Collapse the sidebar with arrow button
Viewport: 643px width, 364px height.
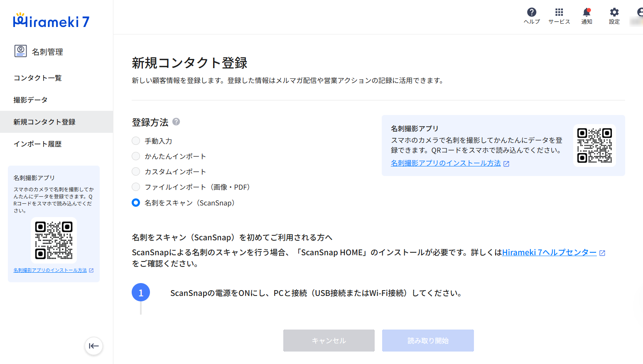coord(94,346)
